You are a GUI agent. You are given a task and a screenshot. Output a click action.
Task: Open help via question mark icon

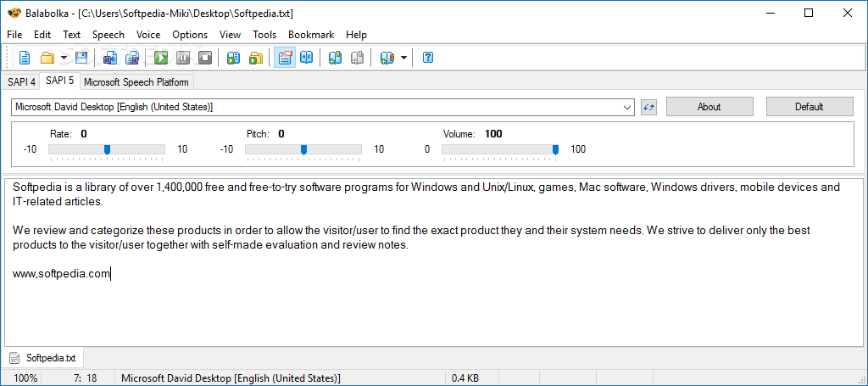point(427,58)
